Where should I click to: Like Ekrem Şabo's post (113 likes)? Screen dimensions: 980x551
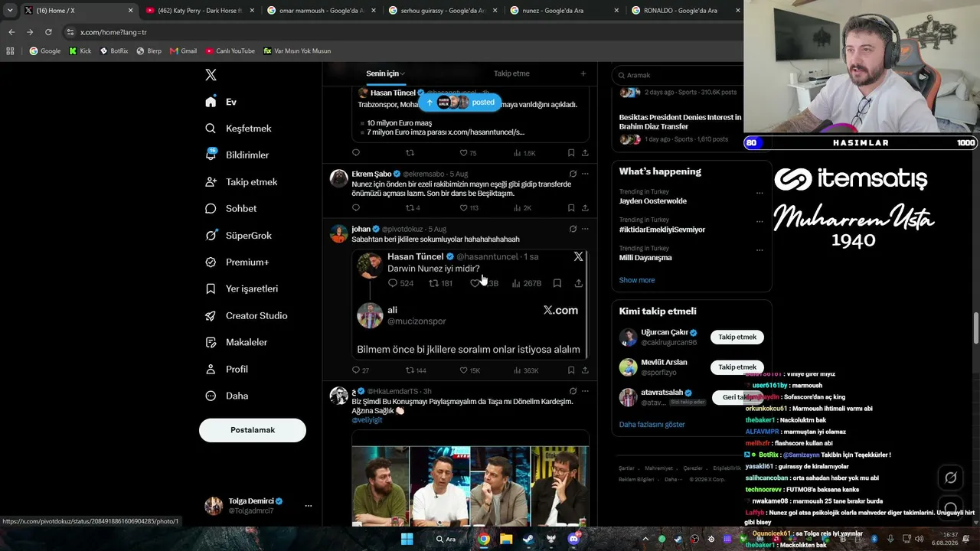coord(469,207)
